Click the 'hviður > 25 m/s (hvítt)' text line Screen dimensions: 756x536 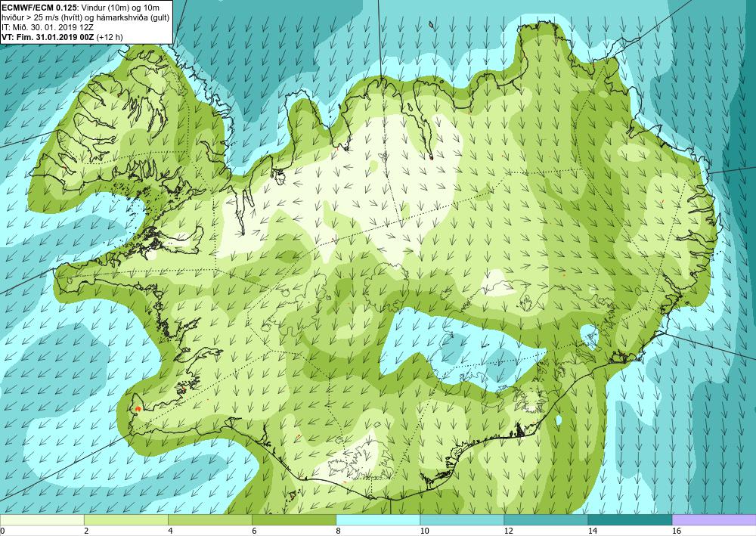point(42,17)
